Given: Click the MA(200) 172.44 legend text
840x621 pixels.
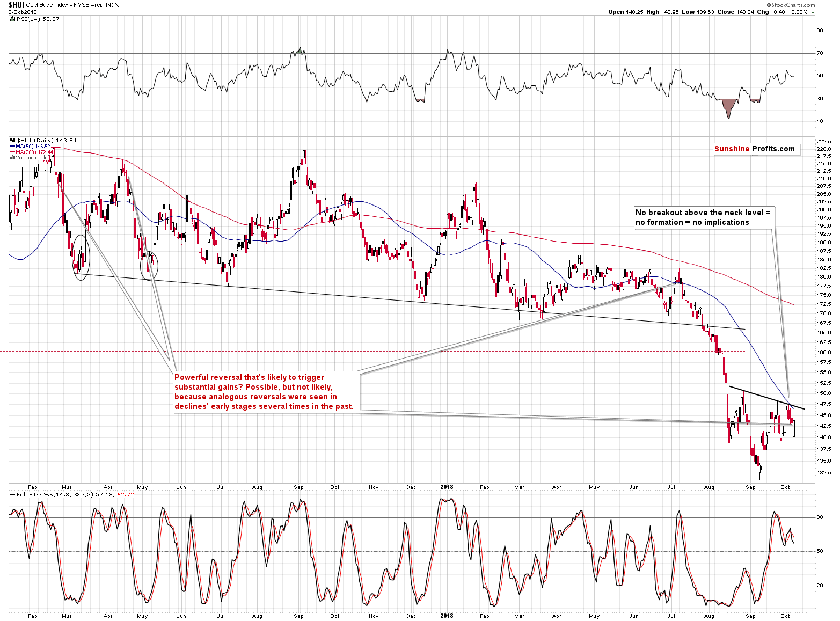Looking at the screenshot, I should tap(35, 152).
